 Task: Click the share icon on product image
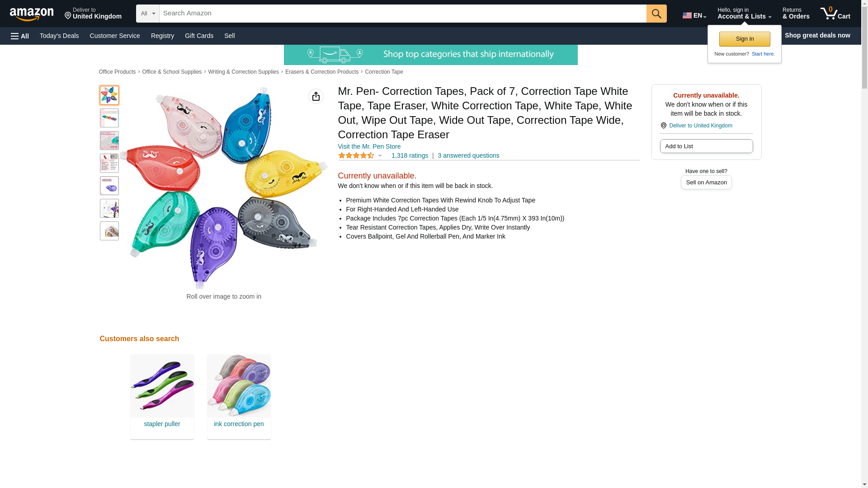(316, 96)
